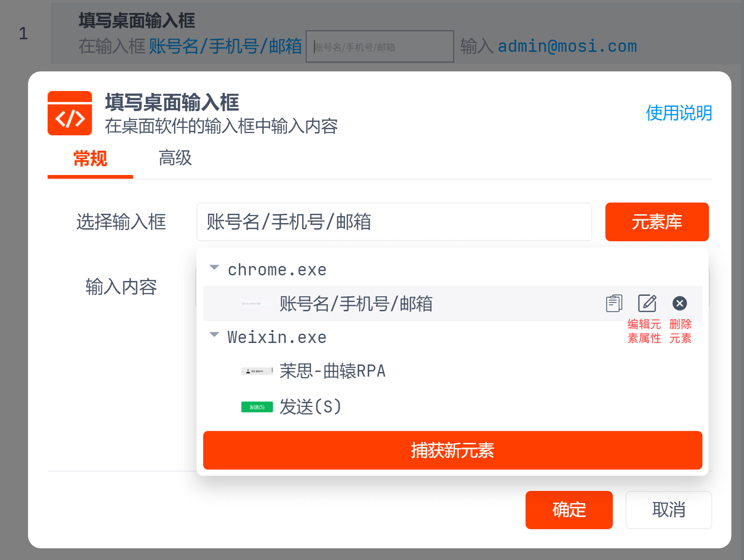Click the copy element icon
Image resolution: width=744 pixels, height=560 pixels.
click(614, 303)
